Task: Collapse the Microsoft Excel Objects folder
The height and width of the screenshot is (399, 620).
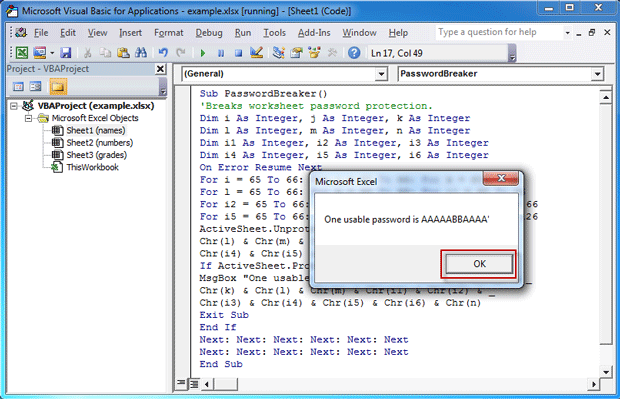Action: coord(28,118)
